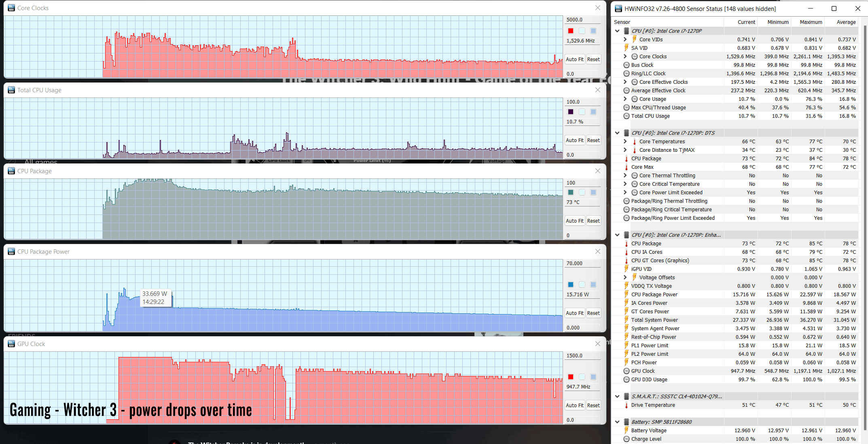Expand the Core Effective Clocks row
868x444 pixels.
[625, 82]
